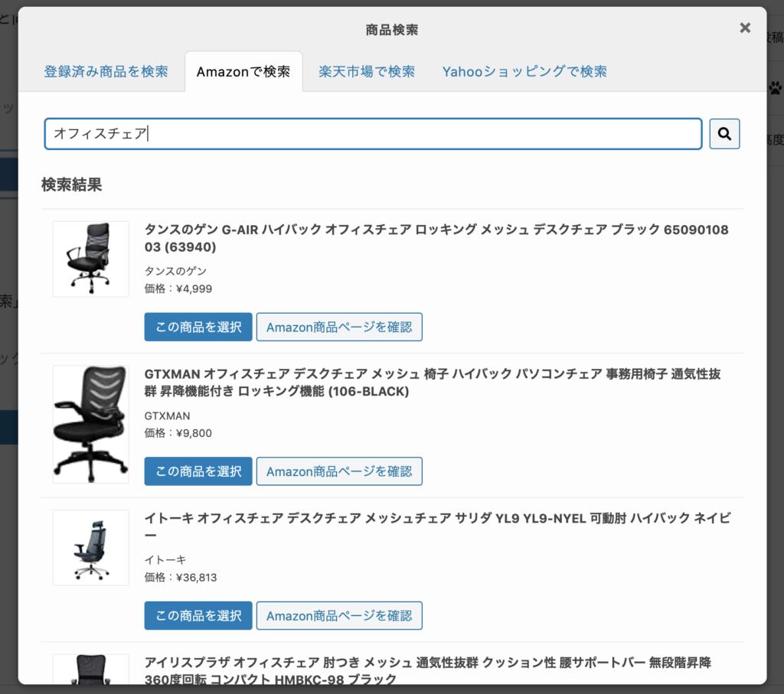Click the イトーキ navy chair thumbnail
784x694 pixels.
pos(90,547)
